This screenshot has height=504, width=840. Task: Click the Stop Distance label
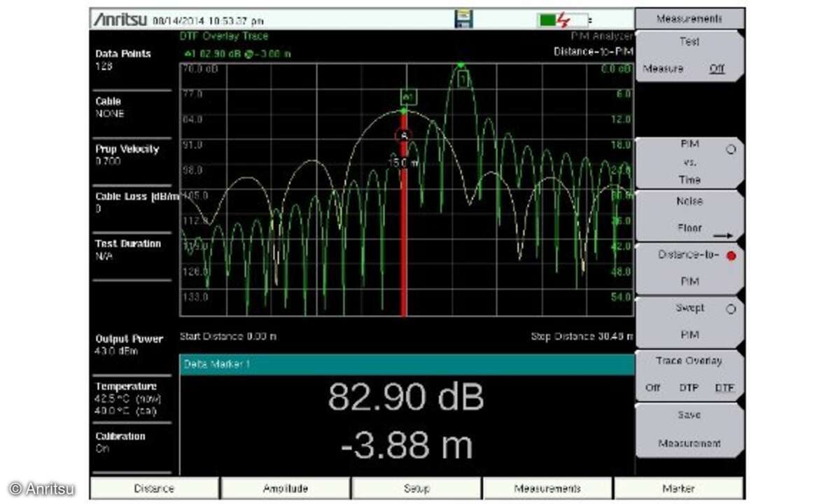tap(582, 336)
